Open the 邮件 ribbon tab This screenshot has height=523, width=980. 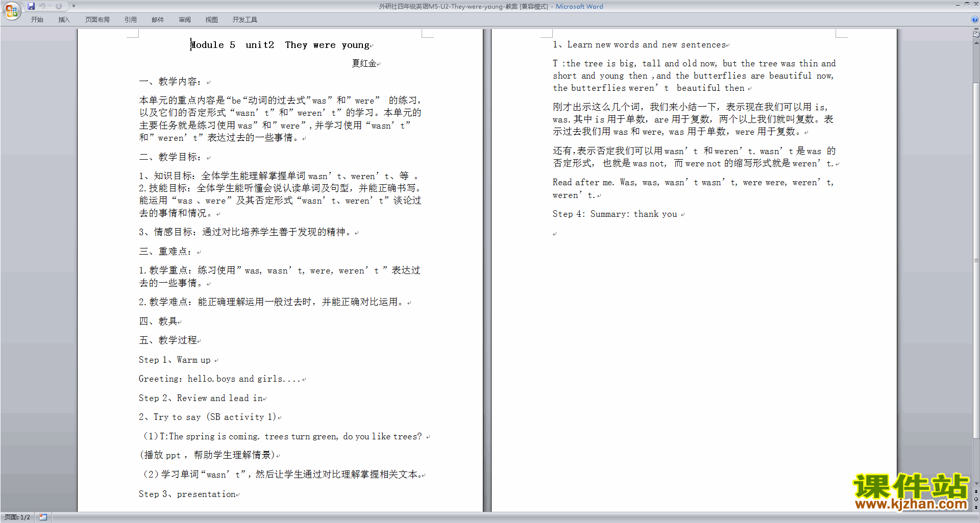[158, 20]
